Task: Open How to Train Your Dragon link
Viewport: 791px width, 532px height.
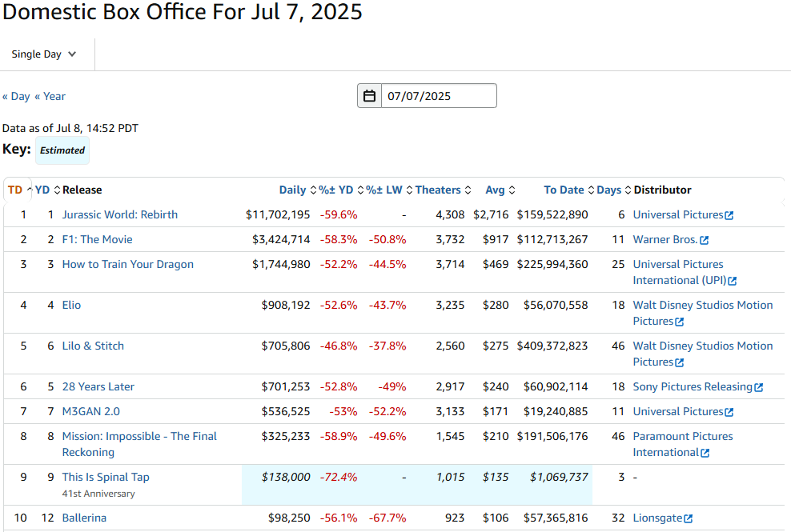Action: (127, 264)
